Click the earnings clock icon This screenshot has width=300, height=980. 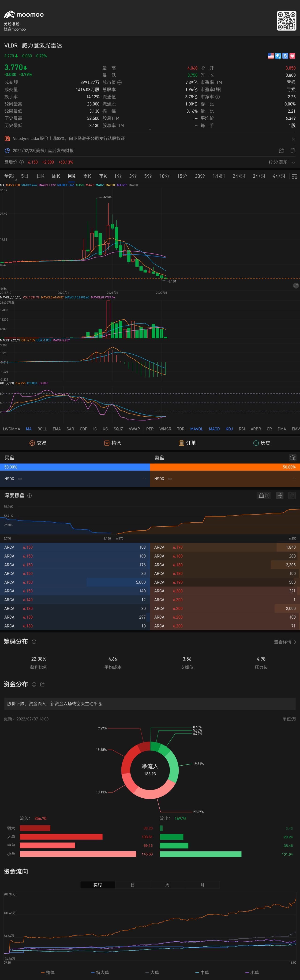(x=7, y=151)
